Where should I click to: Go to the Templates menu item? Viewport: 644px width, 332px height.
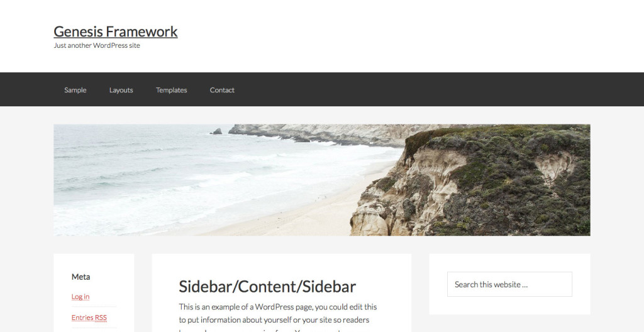point(171,90)
